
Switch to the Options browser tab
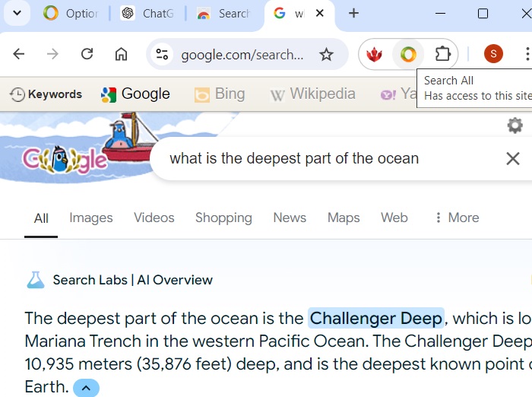tap(70, 14)
